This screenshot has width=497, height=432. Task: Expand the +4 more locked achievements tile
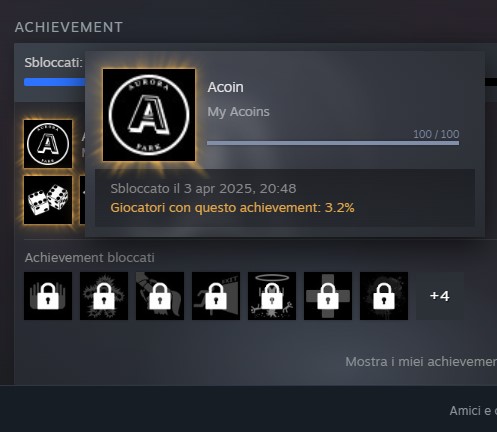point(440,296)
